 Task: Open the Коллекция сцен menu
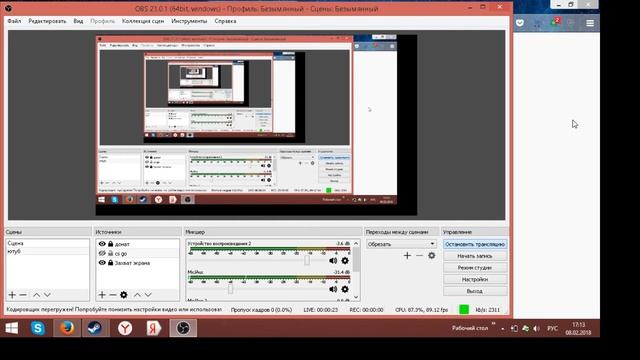click(x=143, y=21)
